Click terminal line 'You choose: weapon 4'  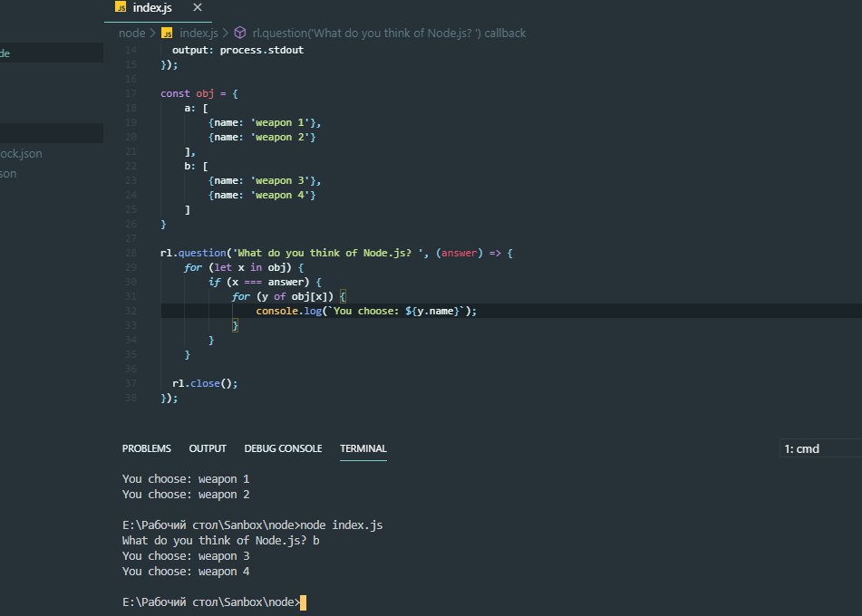[x=186, y=572]
